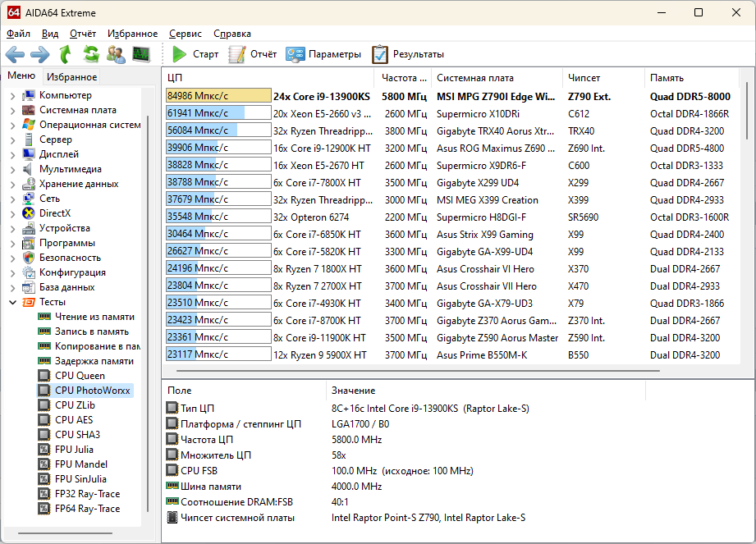Expand the Компьютер tree node
The width and height of the screenshot is (756, 544).
click(12, 96)
